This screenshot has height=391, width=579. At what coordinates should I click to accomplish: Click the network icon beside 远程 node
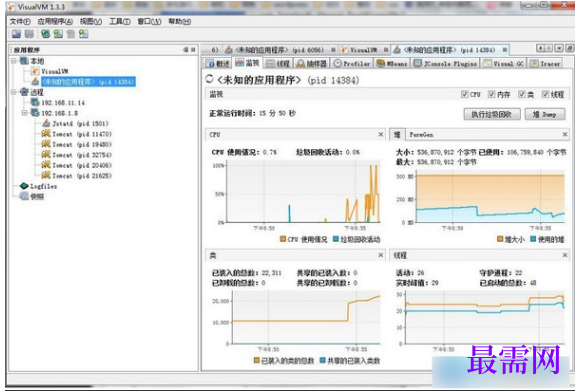click(x=24, y=92)
